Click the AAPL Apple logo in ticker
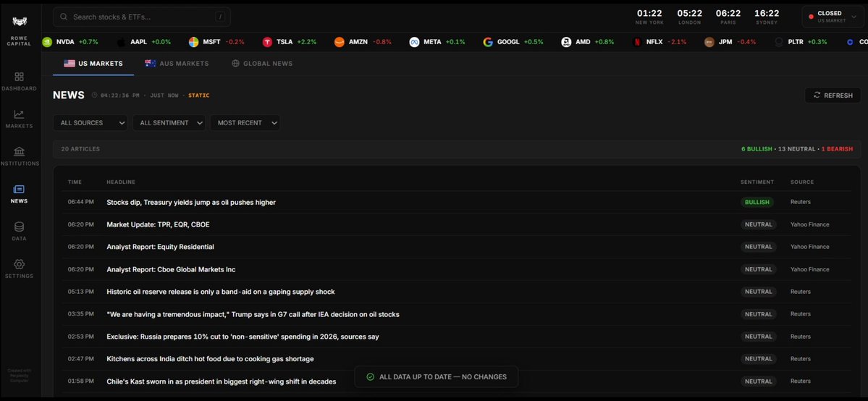The image size is (868, 401). click(121, 42)
